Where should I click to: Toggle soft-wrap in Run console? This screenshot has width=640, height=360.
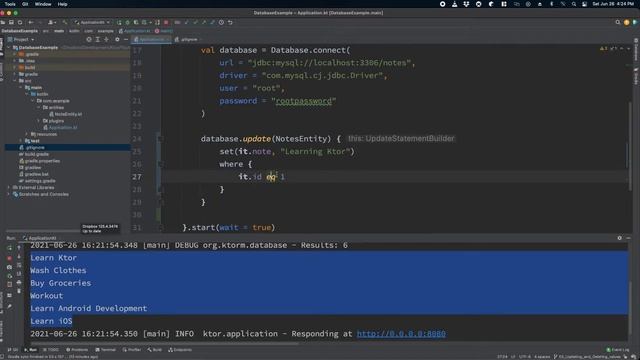click(19, 265)
